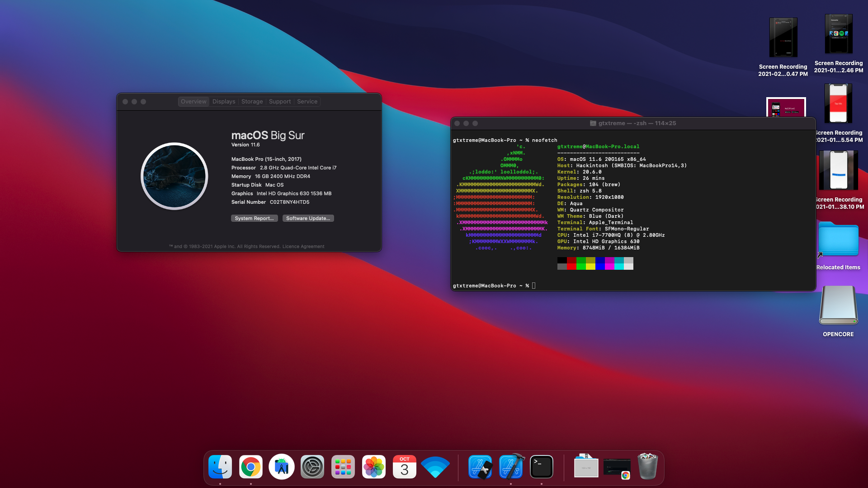Launch Xcode with hammer icon
The width and height of the screenshot is (868, 488).
click(x=511, y=467)
